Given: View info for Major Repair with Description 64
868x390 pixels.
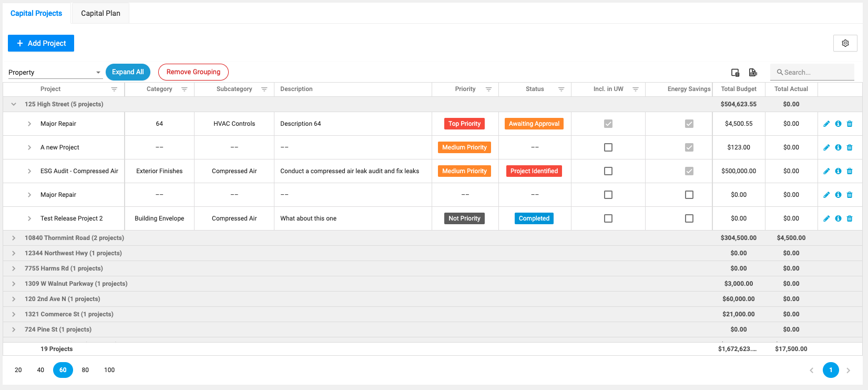Looking at the screenshot, I should pyautogui.click(x=838, y=124).
